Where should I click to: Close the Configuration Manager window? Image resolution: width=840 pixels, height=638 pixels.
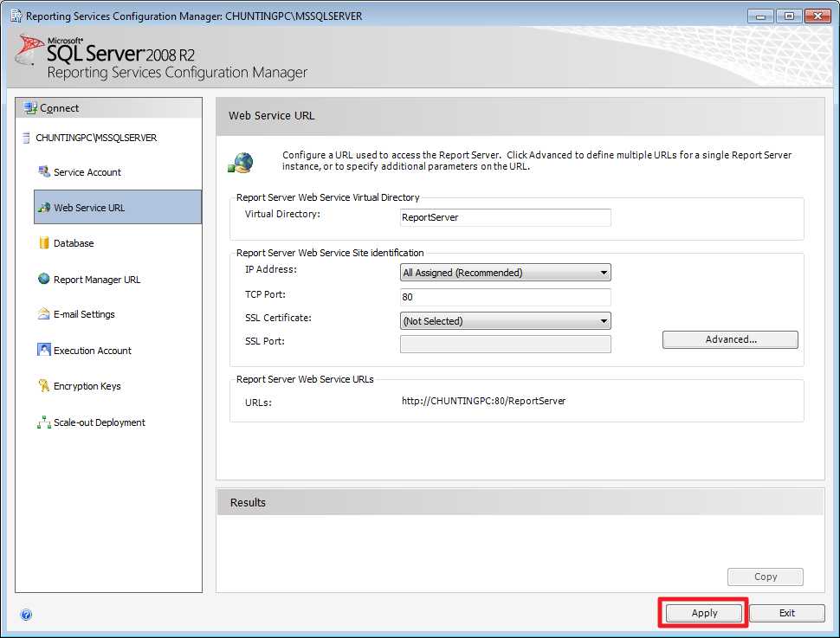click(817, 16)
